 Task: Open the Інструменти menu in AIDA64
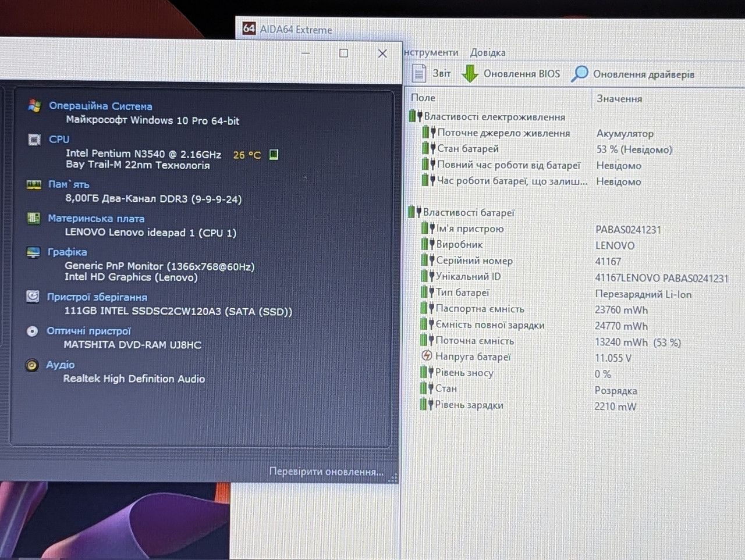(431, 52)
